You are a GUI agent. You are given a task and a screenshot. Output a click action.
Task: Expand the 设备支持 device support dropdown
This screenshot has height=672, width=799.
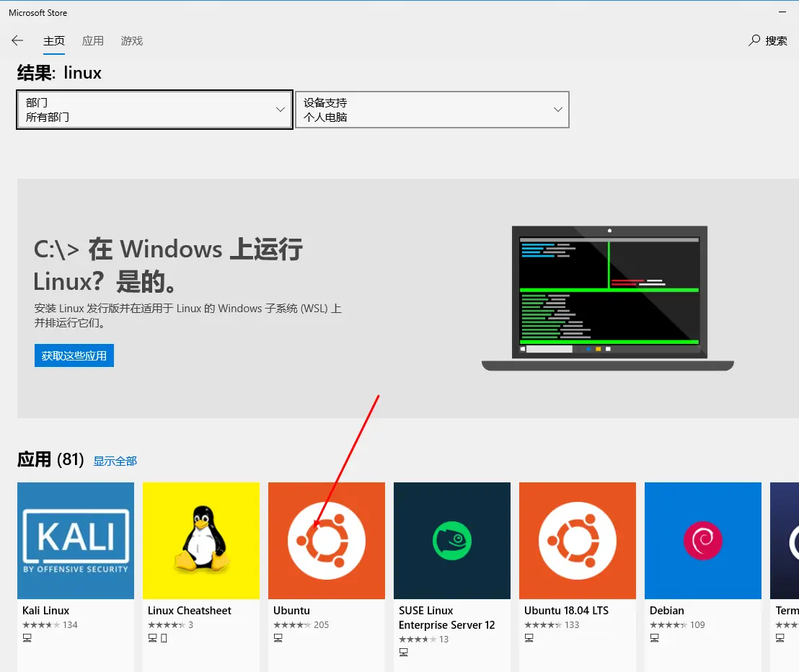432,110
